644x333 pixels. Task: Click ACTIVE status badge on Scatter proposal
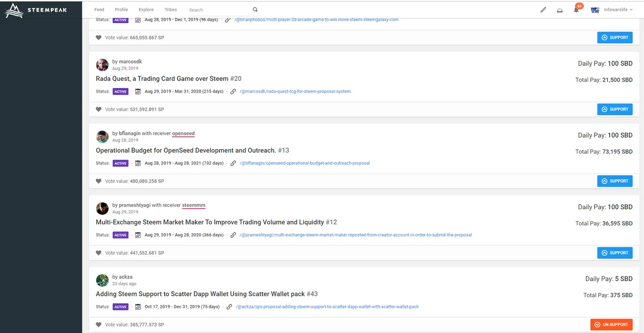pos(120,307)
